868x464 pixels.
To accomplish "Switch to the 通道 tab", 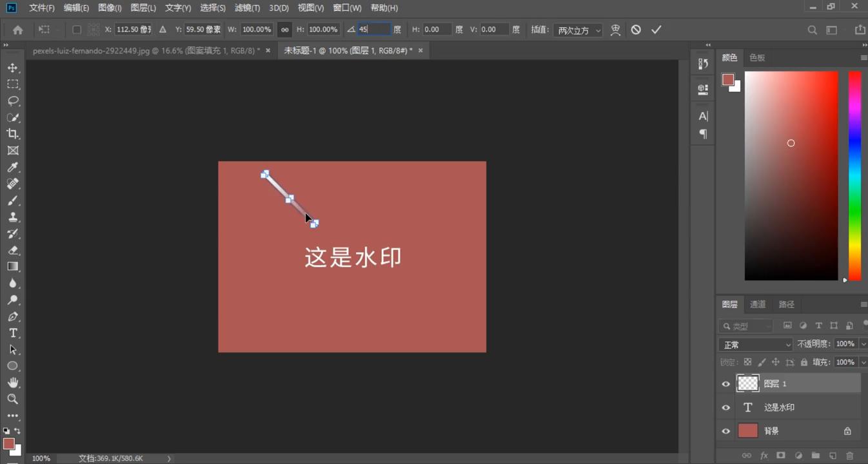I will [758, 304].
